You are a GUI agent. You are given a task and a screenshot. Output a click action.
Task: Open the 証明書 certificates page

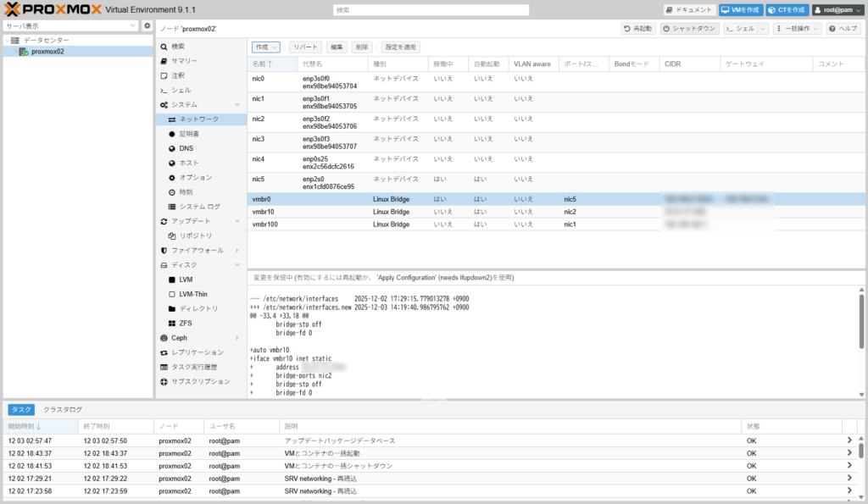coord(189,134)
